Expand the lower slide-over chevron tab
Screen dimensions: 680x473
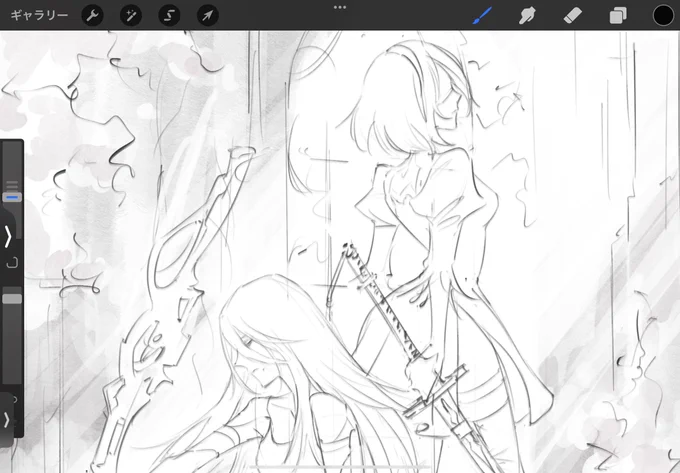7,420
